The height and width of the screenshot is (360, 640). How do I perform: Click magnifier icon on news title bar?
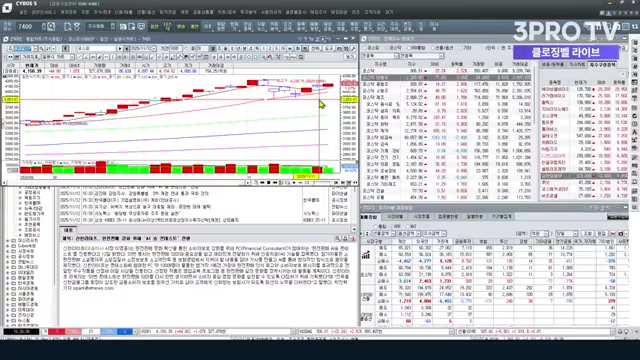click(x=338, y=238)
